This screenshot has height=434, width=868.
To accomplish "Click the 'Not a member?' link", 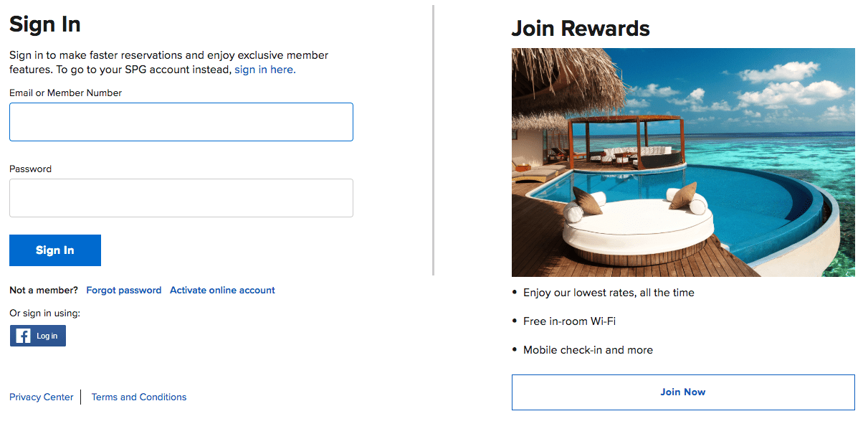I will click(44, 291).
